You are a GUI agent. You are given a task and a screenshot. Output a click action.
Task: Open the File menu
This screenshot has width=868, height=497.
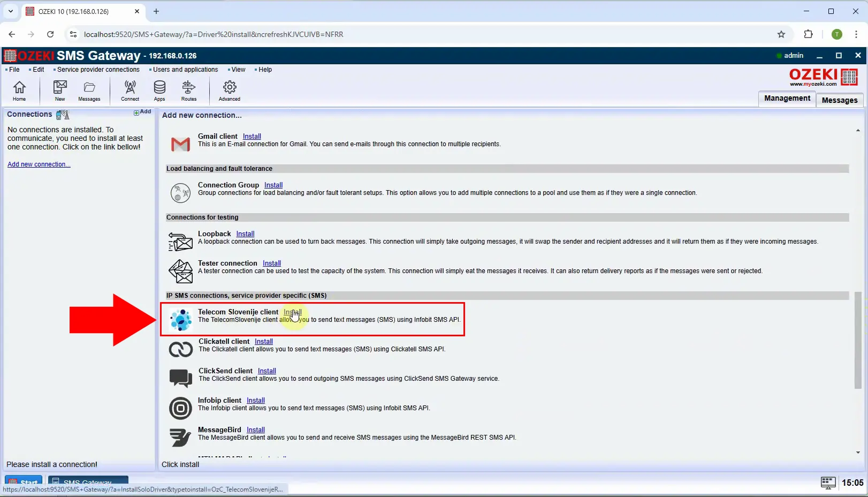[x=14, y=70]
